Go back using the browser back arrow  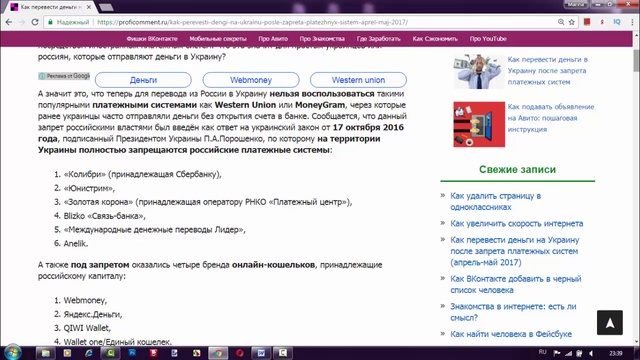[x=9, y=22]
